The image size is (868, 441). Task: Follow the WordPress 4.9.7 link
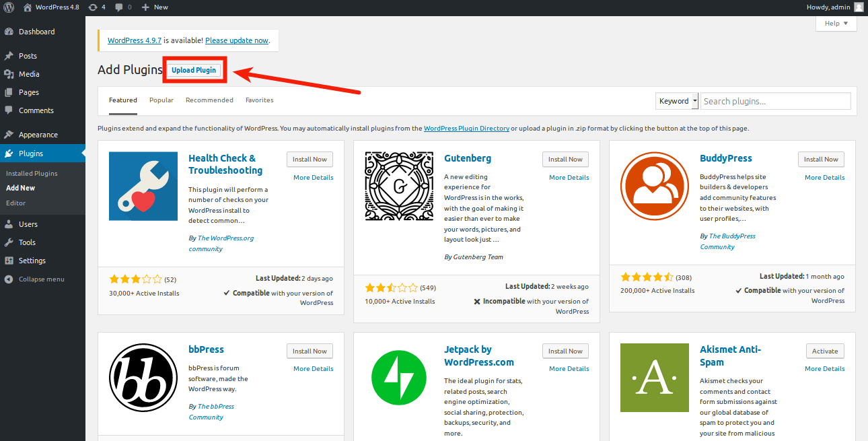click(x=135, y=40)
